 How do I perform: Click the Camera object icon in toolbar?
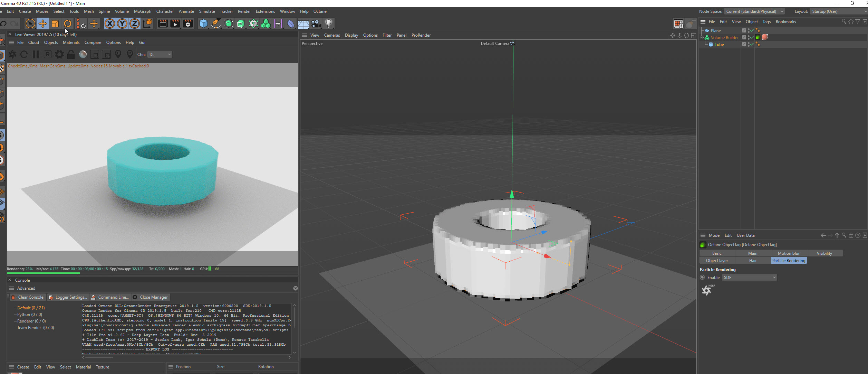coord(316,24)
